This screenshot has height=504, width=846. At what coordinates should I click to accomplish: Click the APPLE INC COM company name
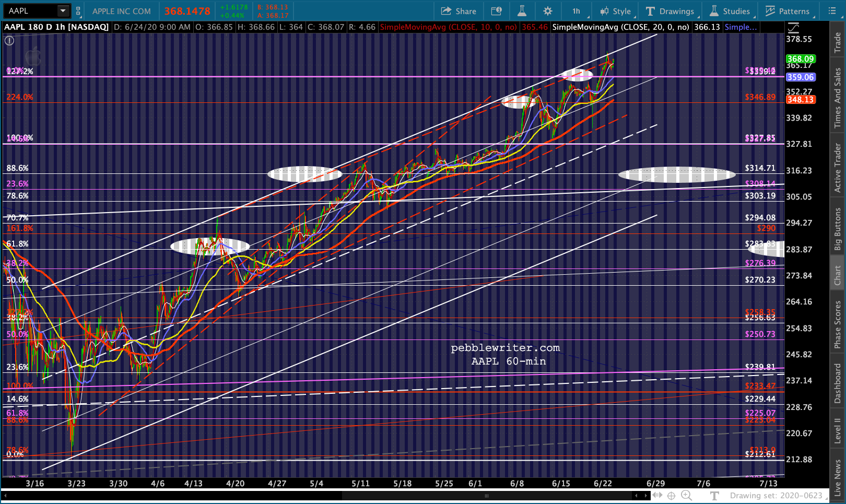(x=122, y=11)
